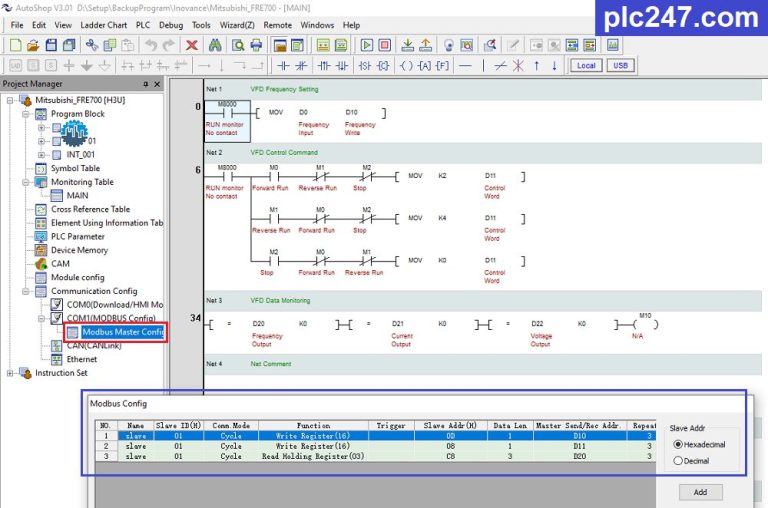Select CAM in the project tree
Screen dimensions: 768x508
(x=60, y=264)
